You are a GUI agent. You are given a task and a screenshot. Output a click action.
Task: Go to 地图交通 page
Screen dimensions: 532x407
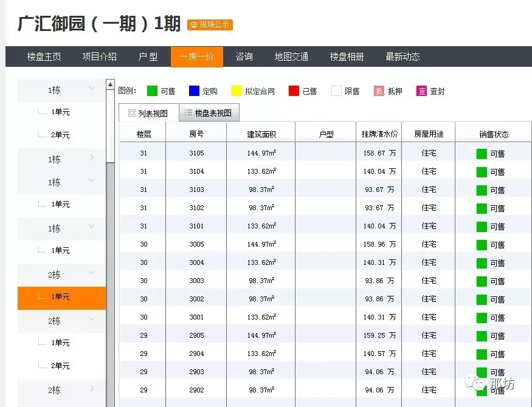point(291,56)
